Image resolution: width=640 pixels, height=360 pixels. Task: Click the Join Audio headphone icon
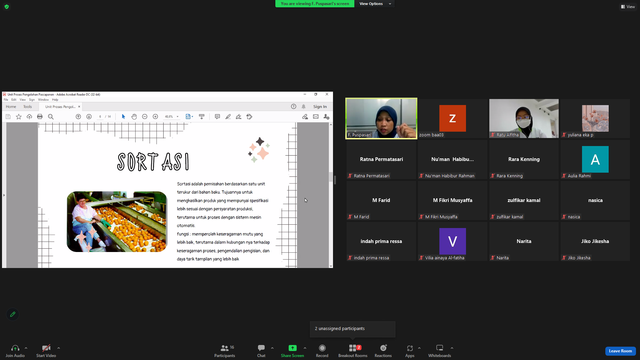pyautogui.click(x=15, y=348)
